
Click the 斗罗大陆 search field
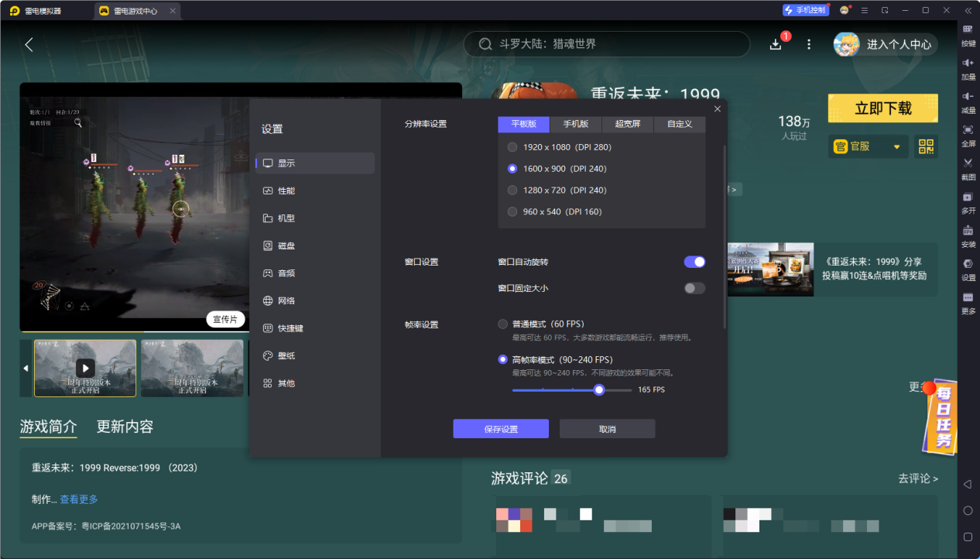coord(606,44)
